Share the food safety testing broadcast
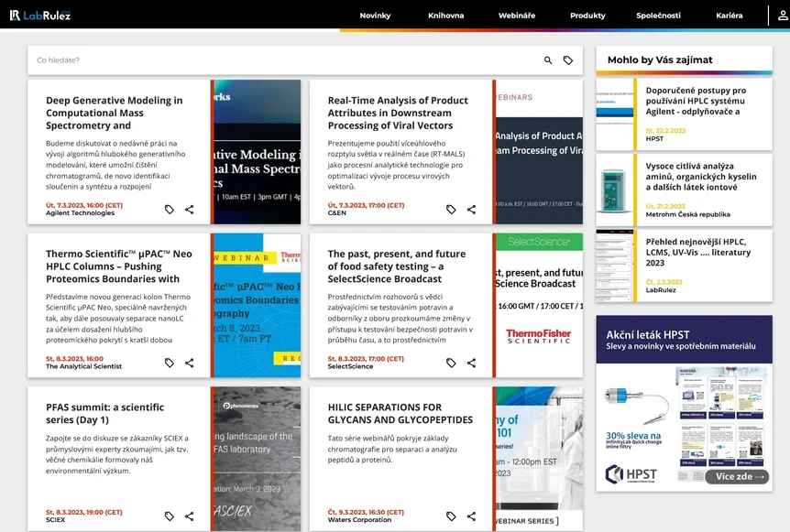This screenshot has height=532, width=790. pos(471,363)
